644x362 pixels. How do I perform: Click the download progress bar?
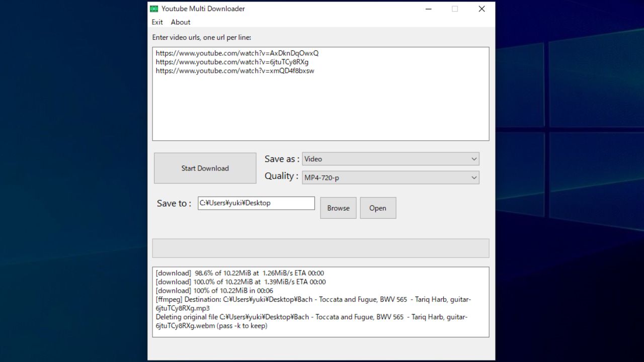320,248
